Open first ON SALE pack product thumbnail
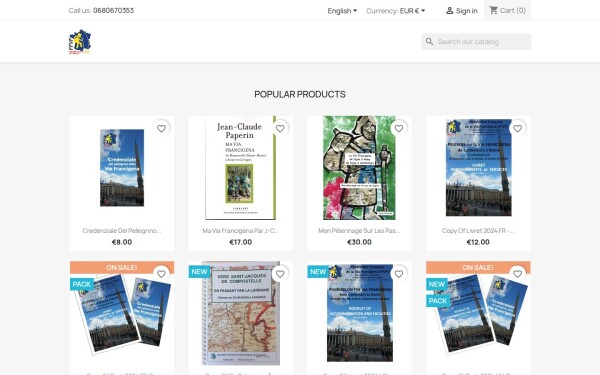The height and width of the screenshot is (375, 600). (x=122, y=313)
